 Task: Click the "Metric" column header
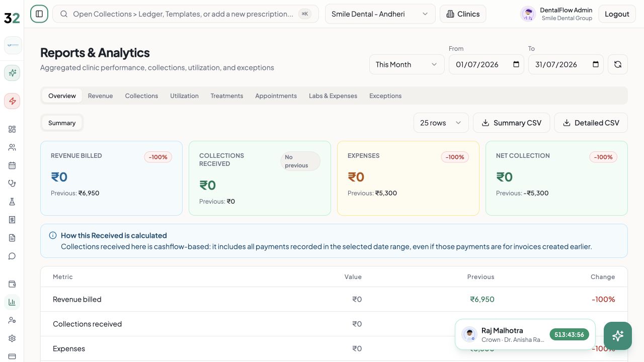point(63,277)
